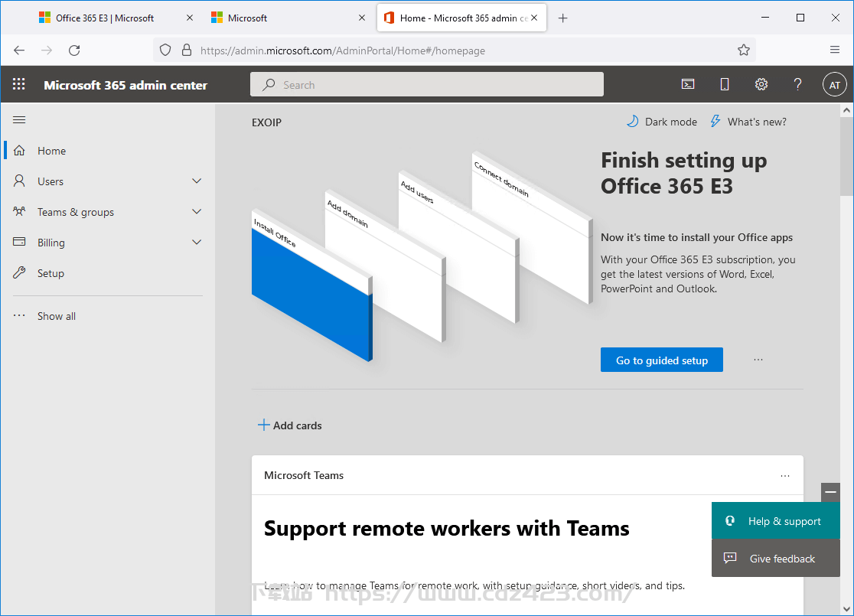Open more options next to guided setup
This screenshot has height=616, width=854.
pyautogui.click(x=758, y=360)
